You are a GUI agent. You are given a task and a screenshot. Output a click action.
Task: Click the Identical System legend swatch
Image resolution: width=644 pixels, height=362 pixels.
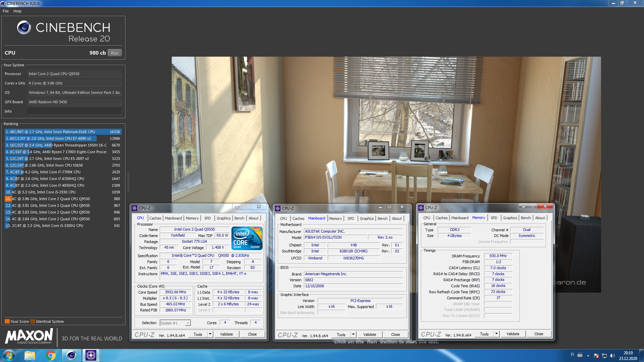tap(33, 321)
